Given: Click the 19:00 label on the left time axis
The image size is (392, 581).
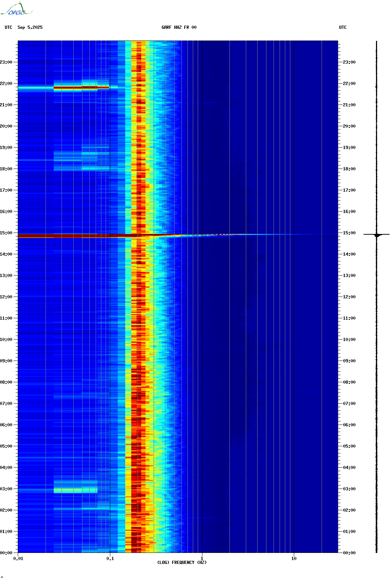Looking at the screenshot, I should point(6,148).
